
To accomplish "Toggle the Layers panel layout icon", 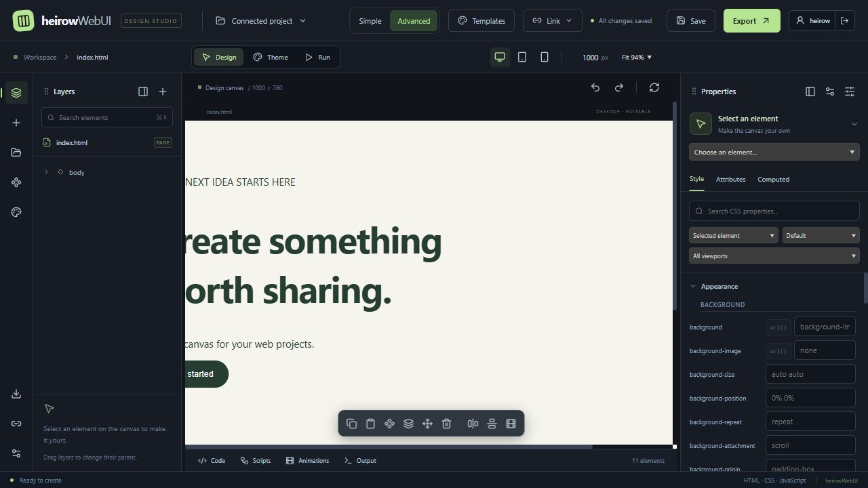I will coord(143,91).
